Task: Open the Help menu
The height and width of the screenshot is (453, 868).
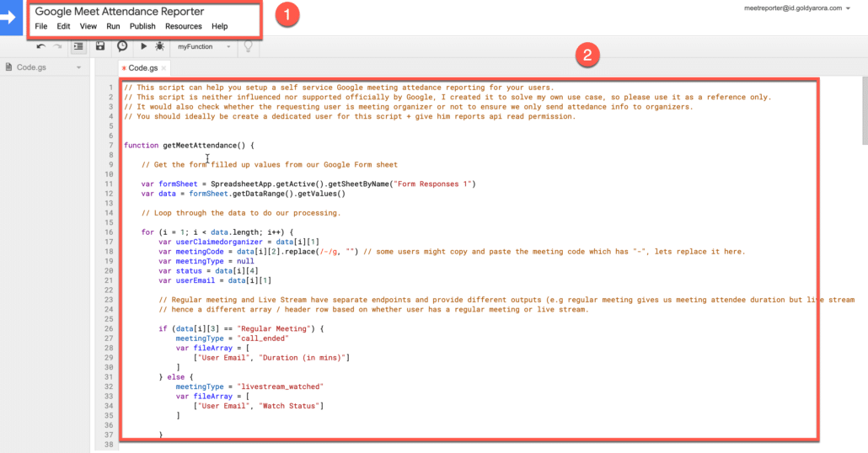Action: click(x=219, y=26)
